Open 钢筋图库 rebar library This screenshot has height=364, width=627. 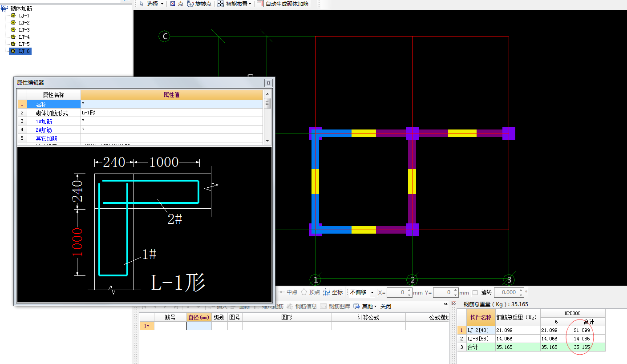(335, 306)
